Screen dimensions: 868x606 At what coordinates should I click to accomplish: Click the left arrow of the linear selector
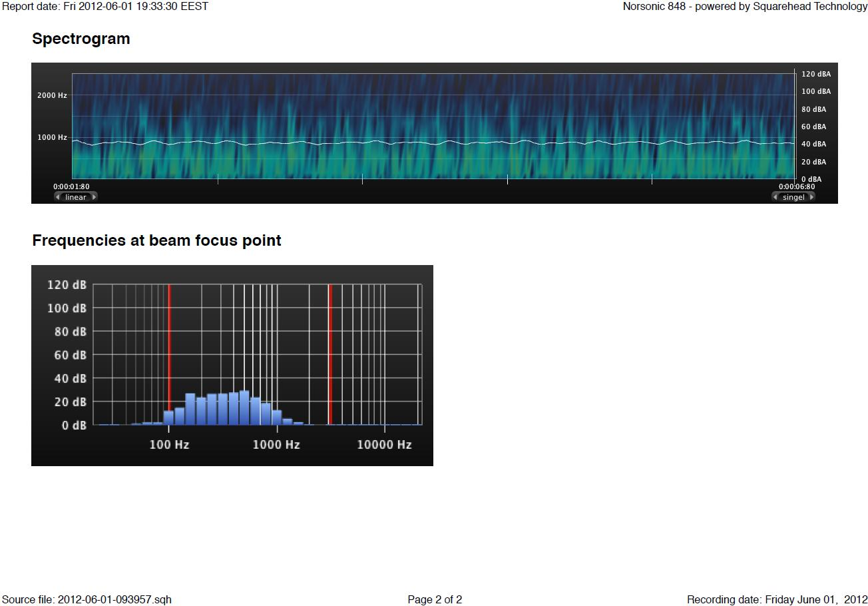click(x=58, y=197)
